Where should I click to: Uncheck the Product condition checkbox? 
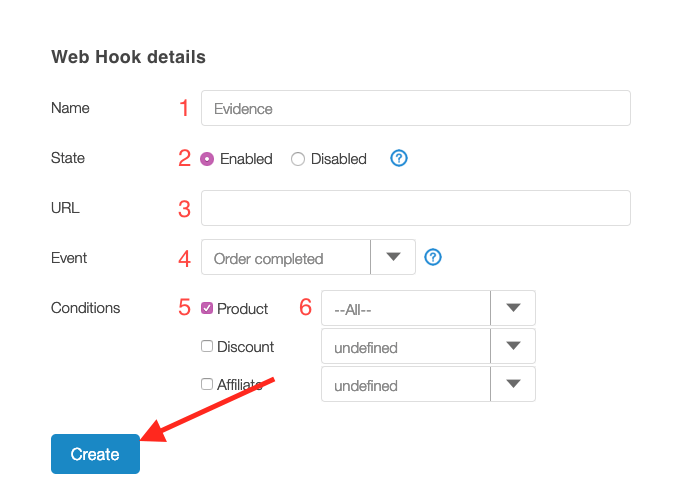tap(207, 308)
